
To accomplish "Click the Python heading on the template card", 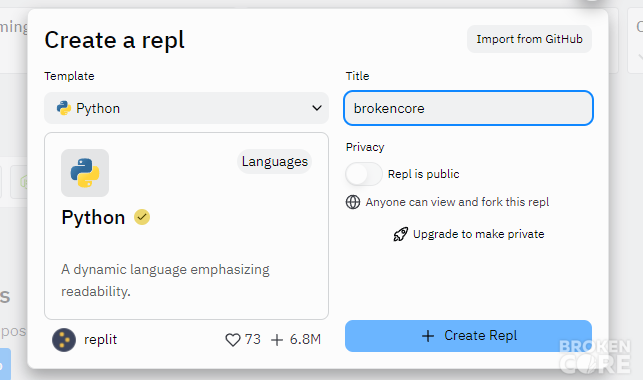I will point(93,217).
